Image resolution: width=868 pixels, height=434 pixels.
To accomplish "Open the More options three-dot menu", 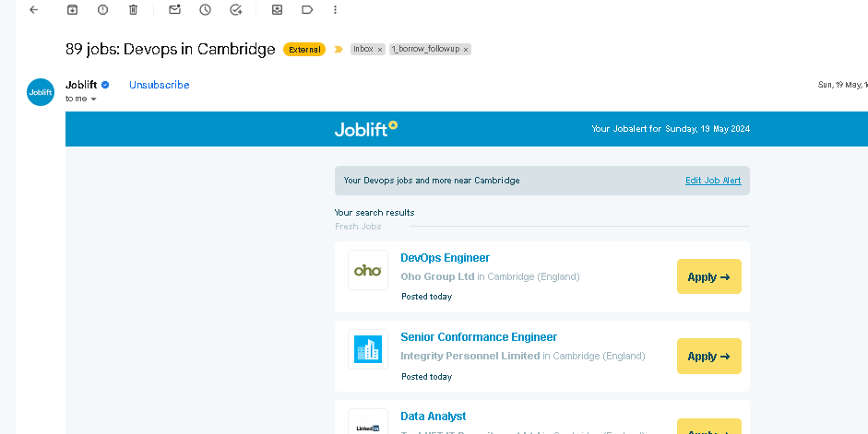I will [x=335, y=9].
